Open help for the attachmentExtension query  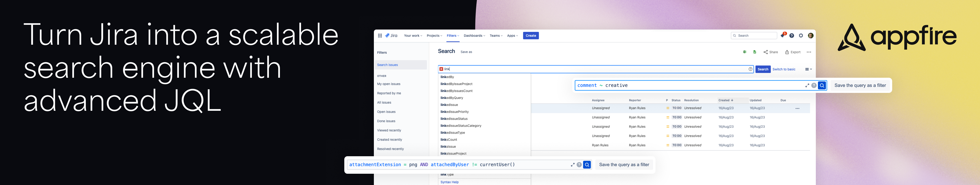tap(579, 165)
